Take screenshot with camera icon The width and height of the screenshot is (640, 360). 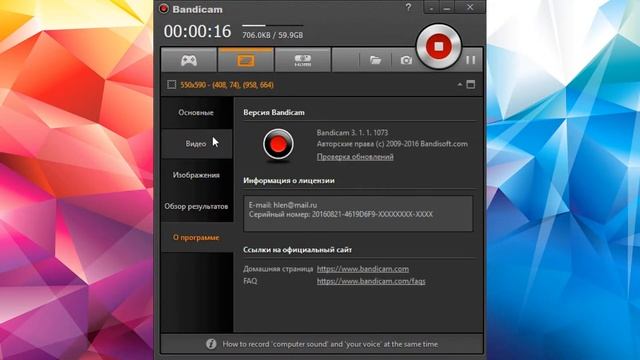[406, 60]
